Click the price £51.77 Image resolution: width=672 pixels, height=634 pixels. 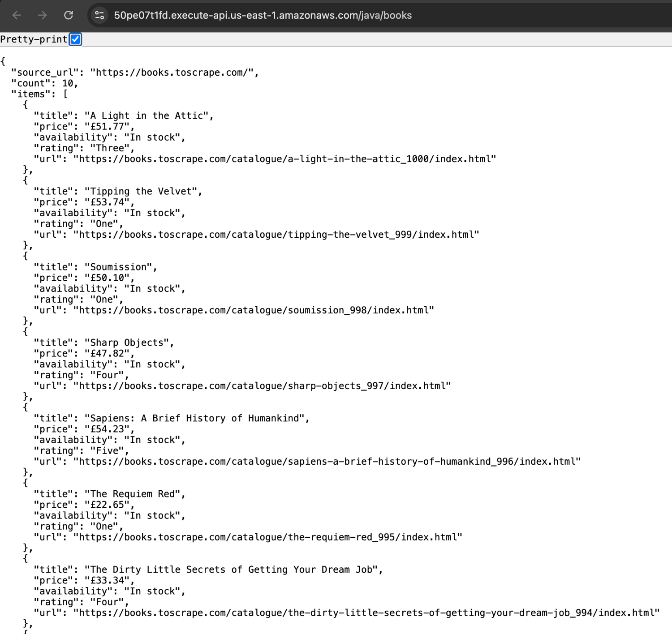click(x=107, y=127)
